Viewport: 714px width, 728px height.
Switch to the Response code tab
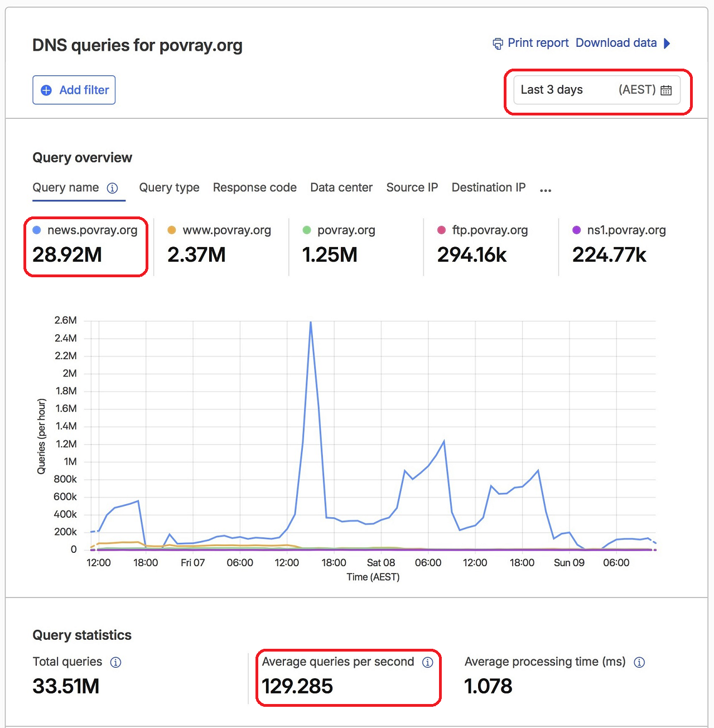tap(254, 188)
